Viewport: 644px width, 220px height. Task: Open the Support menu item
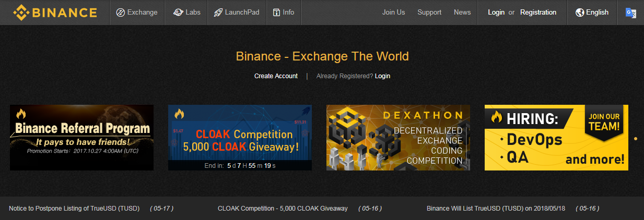point(429,13)
